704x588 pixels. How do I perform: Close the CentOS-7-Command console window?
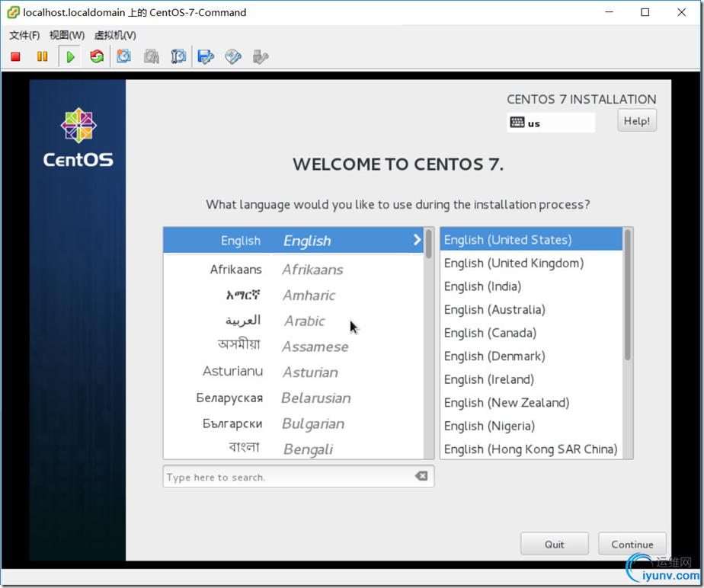pos(681,12)
